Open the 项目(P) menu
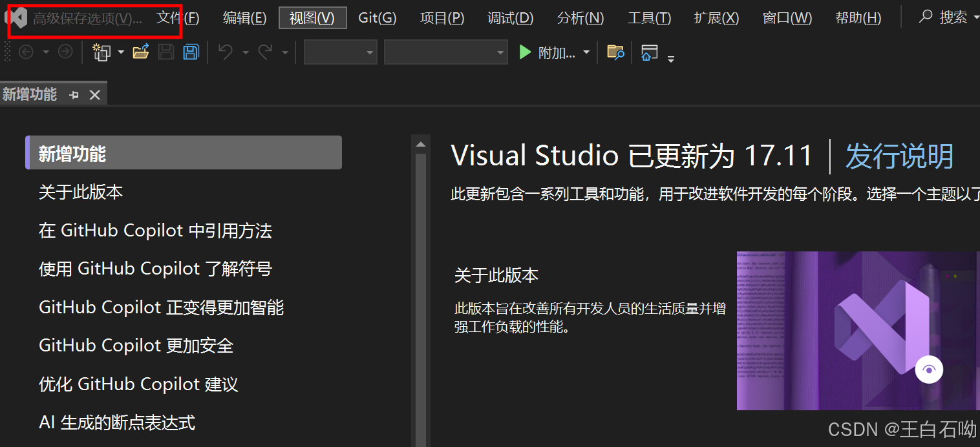 [442, 17]
